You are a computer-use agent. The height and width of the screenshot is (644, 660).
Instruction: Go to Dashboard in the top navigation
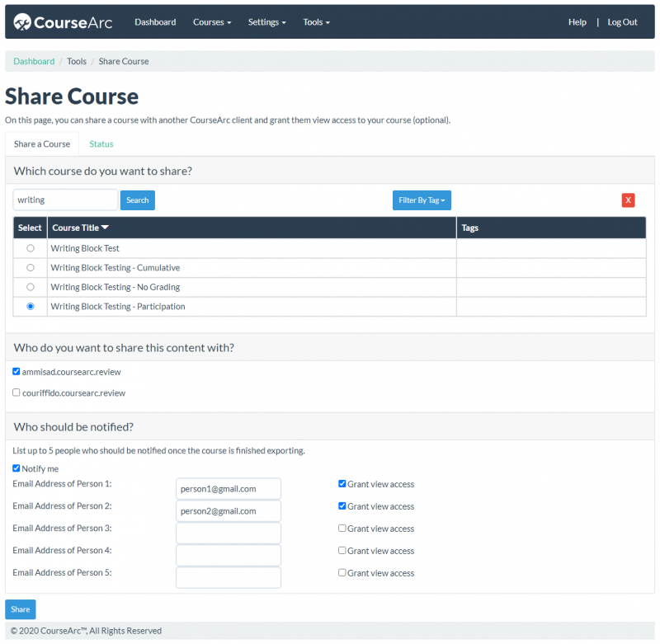[x=155, y=22]
